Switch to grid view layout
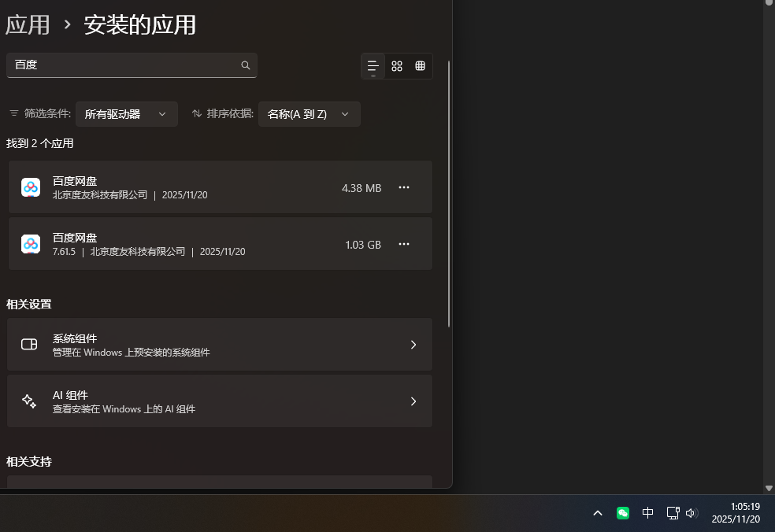This screenshot has width=775, height=532. [x=397, y=66]
